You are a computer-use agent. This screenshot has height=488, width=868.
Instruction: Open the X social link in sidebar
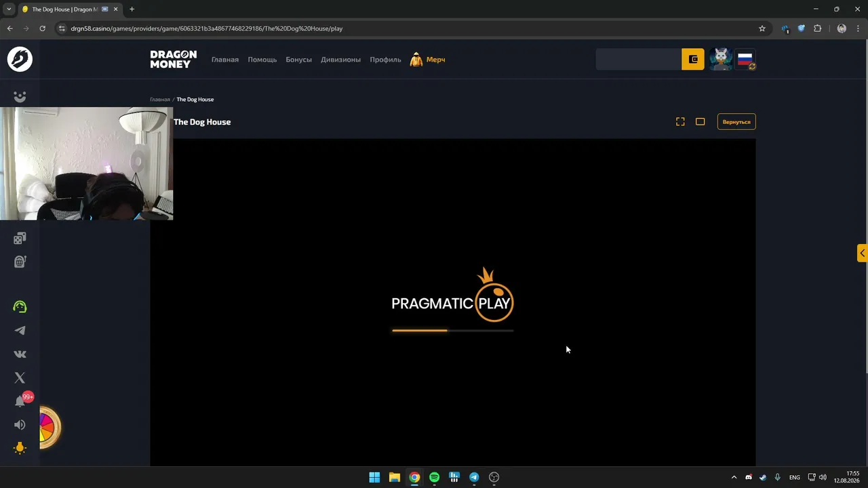click(20, 378)
